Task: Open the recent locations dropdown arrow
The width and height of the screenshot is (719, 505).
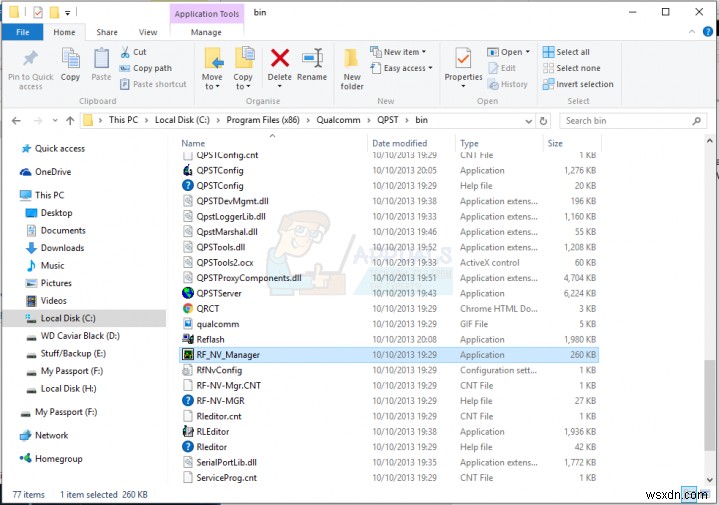Action: point(55,121)
